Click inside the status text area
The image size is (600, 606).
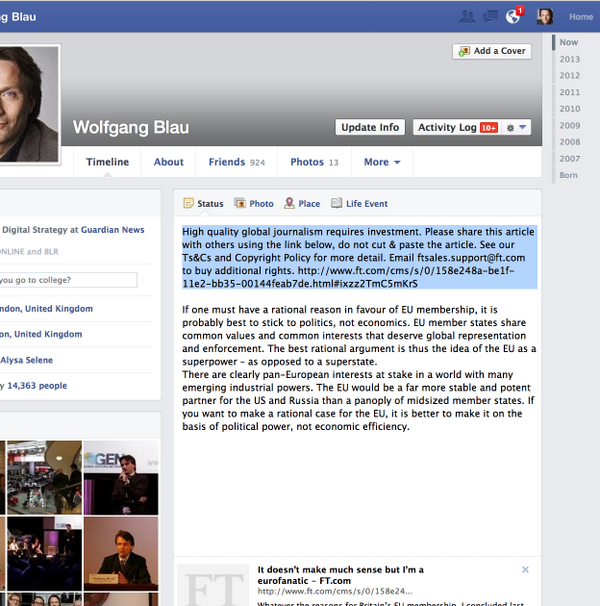[x=359, y=386]
